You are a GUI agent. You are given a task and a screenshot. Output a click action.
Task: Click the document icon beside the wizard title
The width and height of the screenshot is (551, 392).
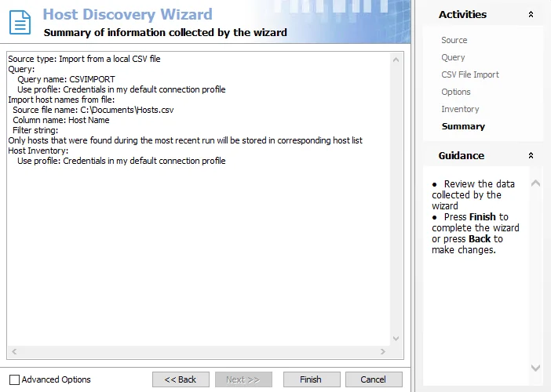[20, 23]
